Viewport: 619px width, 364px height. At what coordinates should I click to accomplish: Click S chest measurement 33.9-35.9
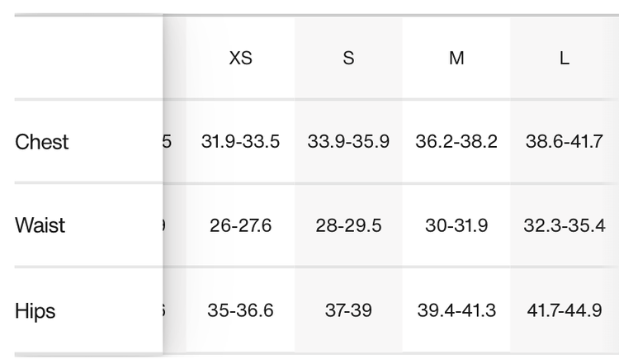[x=348, y=142]
